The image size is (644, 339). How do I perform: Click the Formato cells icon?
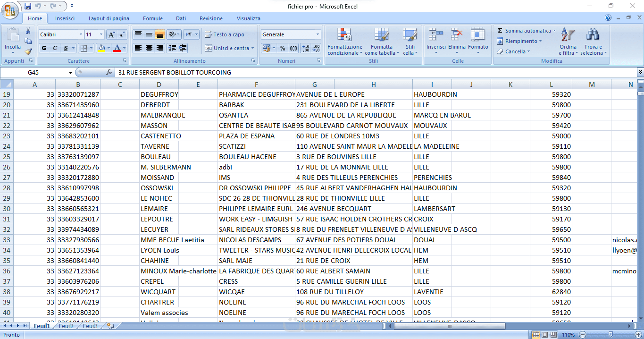pyautogui.click(x=478, y=35)
